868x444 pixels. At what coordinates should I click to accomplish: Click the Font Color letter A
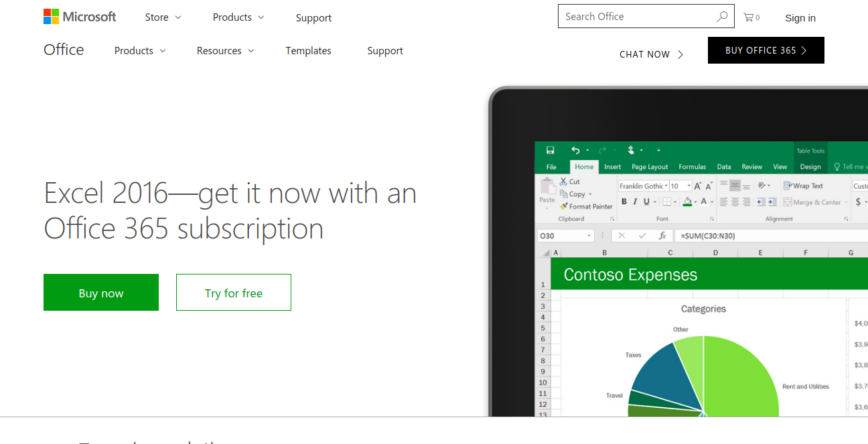point(704,202)
